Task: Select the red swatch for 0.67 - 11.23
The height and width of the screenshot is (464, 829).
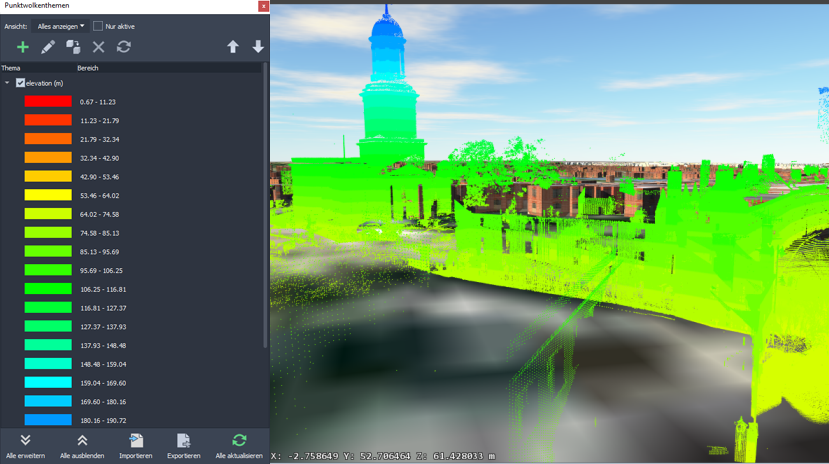Action: (x=48, y=101)
